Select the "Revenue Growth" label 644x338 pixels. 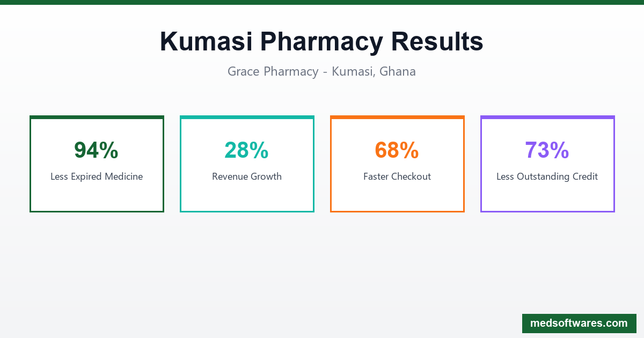coord(247,177)
